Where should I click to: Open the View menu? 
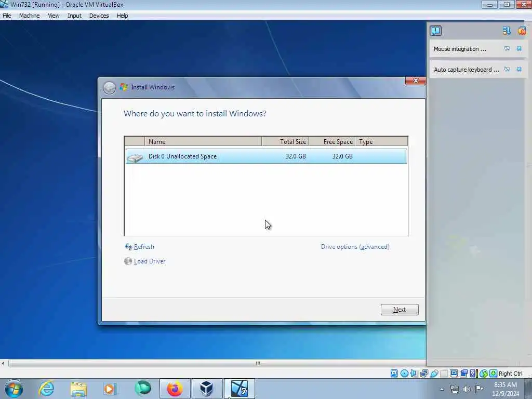click(x=54, y=16)
